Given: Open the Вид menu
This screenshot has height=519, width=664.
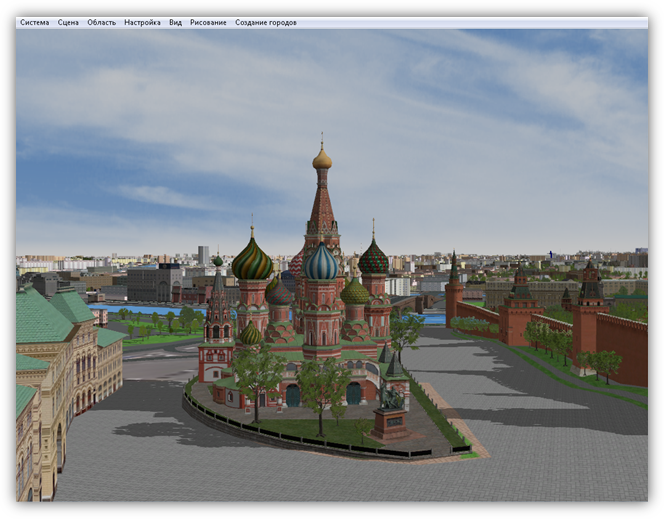Looking at the screenshot, I should [175, 22].
